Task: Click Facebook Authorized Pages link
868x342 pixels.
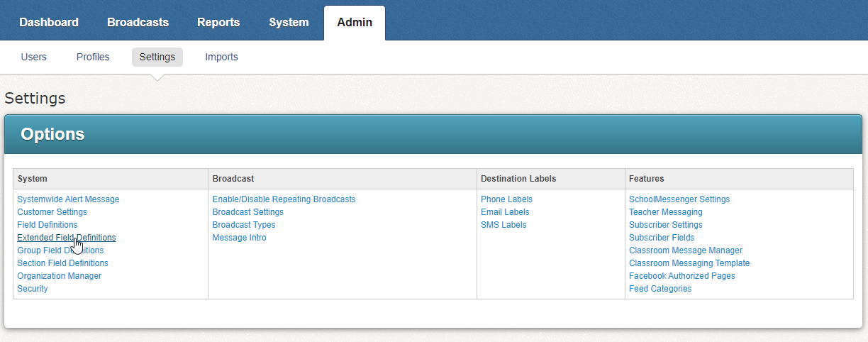Action: [681, 276]
